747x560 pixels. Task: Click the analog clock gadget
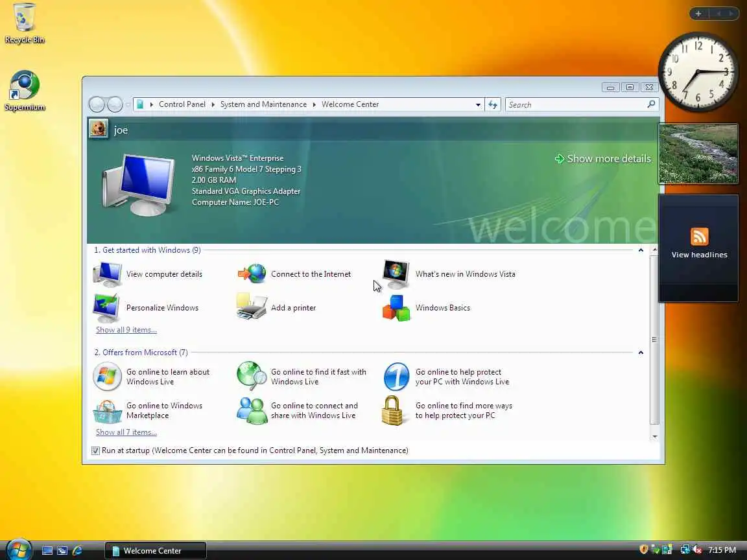698,72
